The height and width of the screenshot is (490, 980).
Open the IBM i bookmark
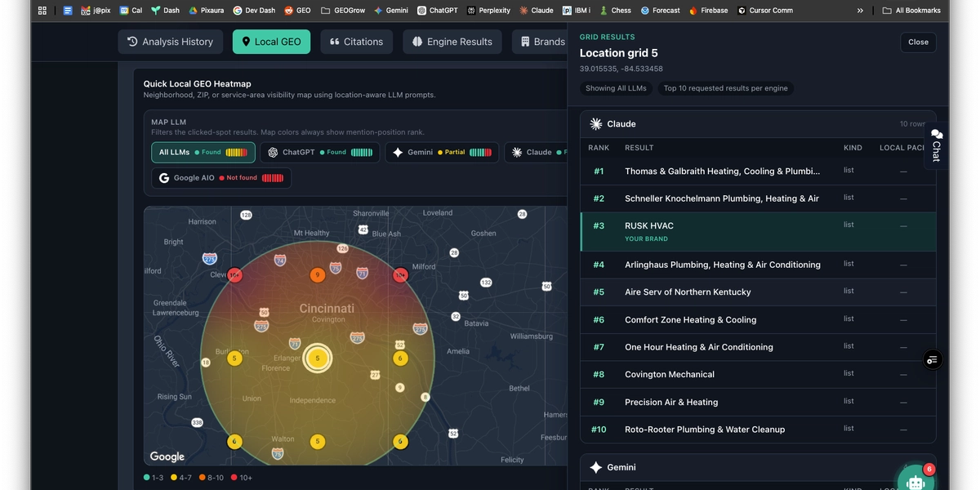coord(577,11)
